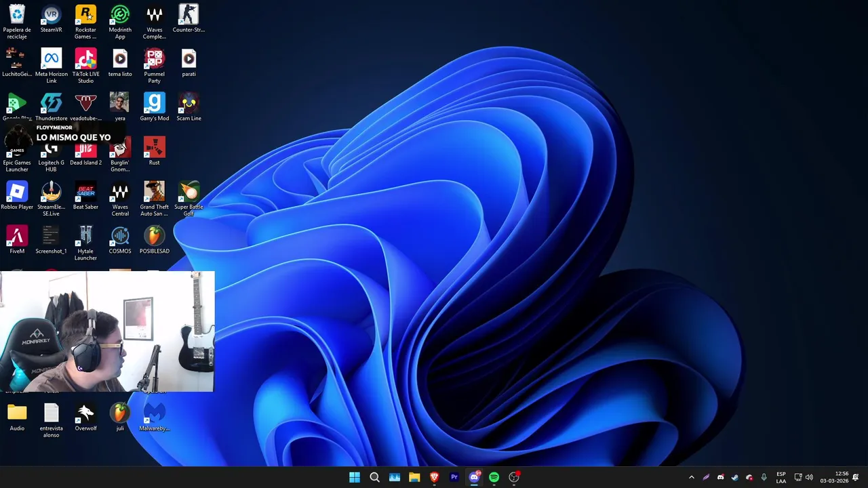This screenshot has height=488, width=868.
Task: Select the Waves Central shortcut
Action: 120,199
